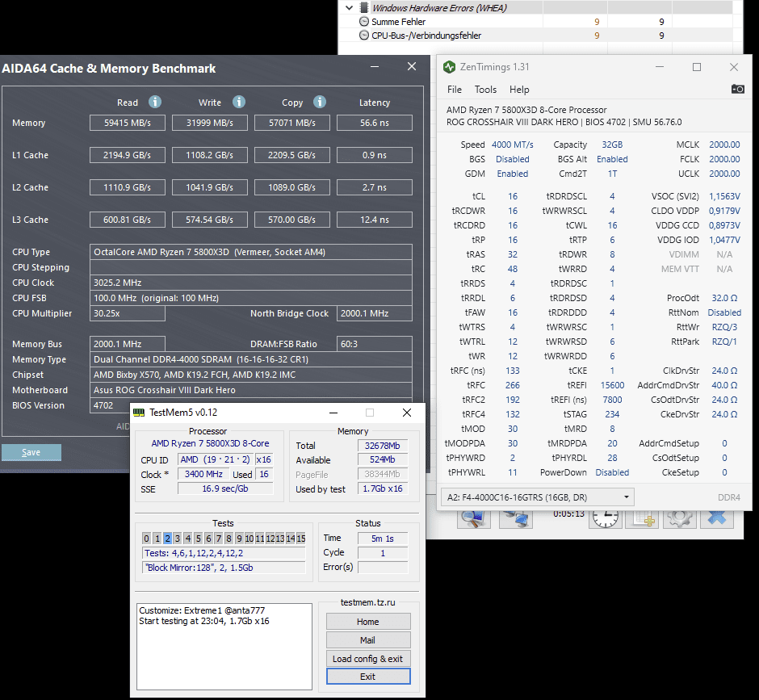Select test number 7 box in TestMem5
This screenshot has height=700, width=759.
(219, 539)
